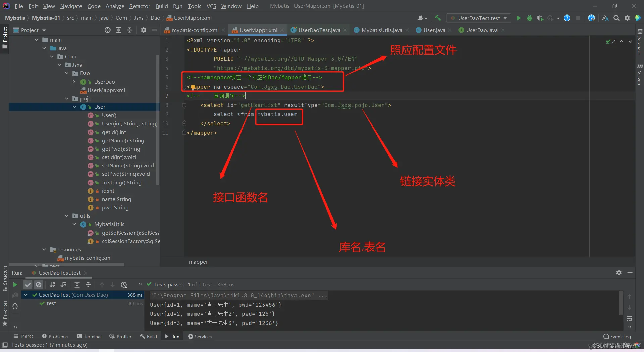The width and height of the screenshot is (644, 352).
Task: Click user account icon in toolbar
Action: point(422,18)
